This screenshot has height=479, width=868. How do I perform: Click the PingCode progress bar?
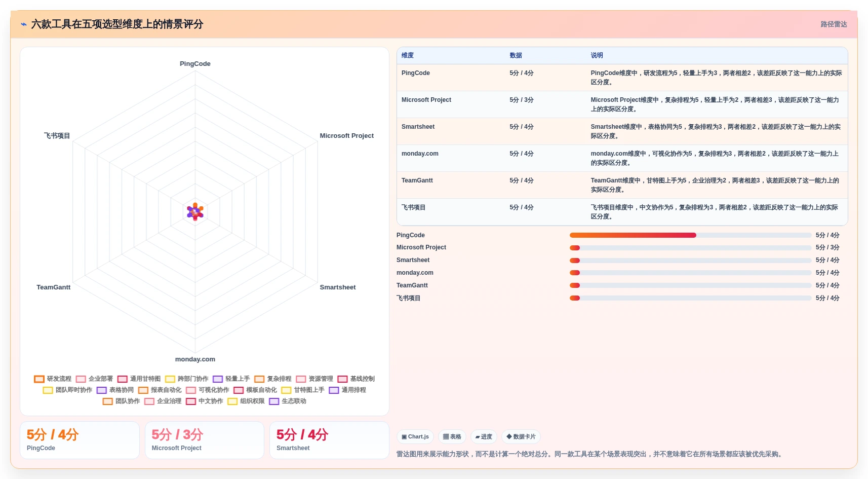690,235
